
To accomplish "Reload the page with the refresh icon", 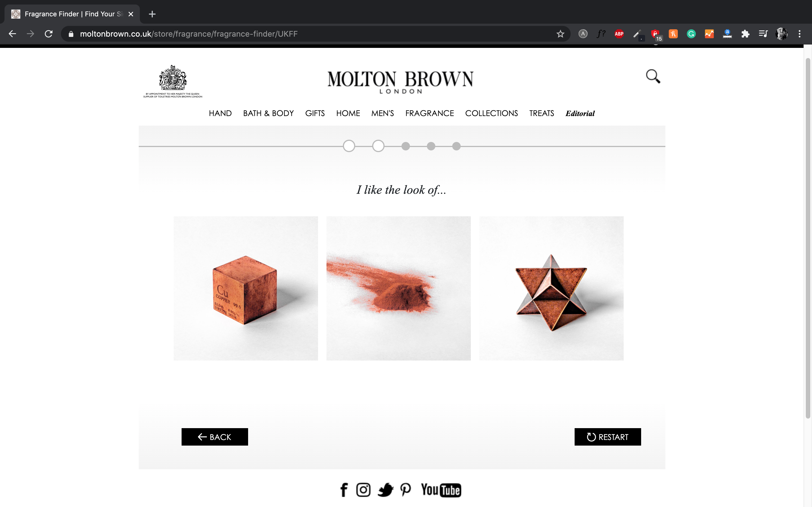I will [x=49, y=34].
